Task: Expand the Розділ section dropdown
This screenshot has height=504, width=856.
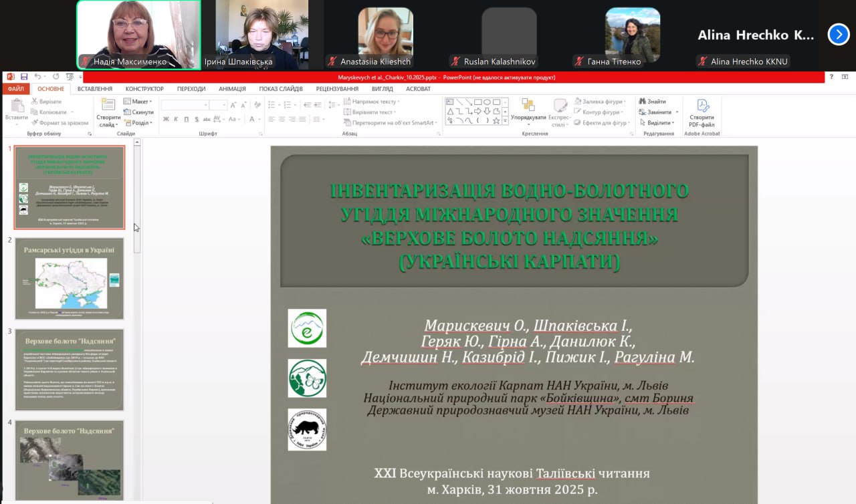Action: click(138, 123)
